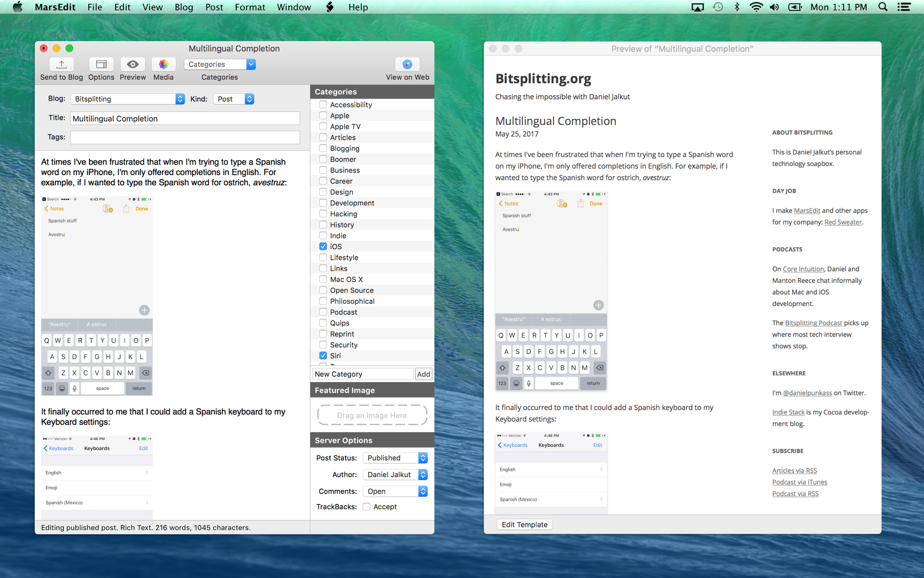924x578 pixels.
Task: Check the Podcast category checkbox
Action: tap(323, 312)
